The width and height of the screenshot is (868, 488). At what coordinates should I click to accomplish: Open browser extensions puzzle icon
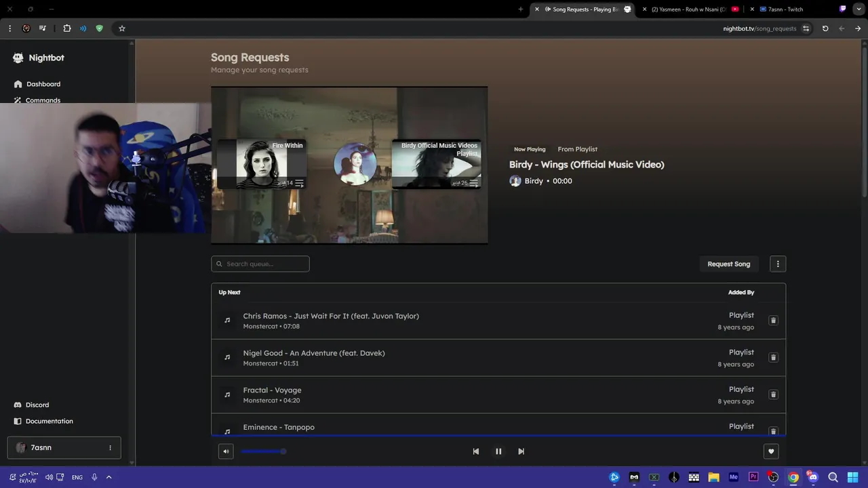coord(66,28)
